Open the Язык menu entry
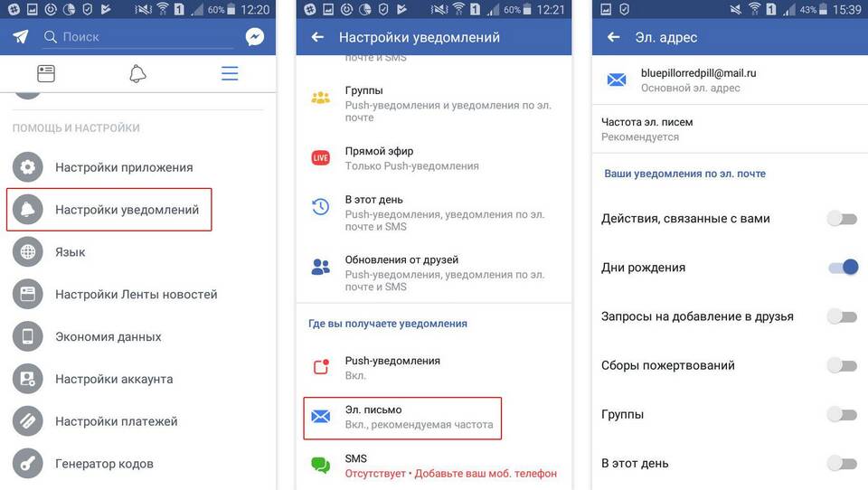 coord(138,252)
